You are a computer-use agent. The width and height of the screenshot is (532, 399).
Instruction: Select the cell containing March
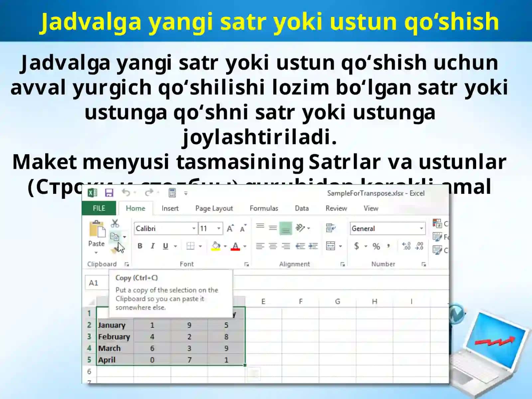click(115, 348)
